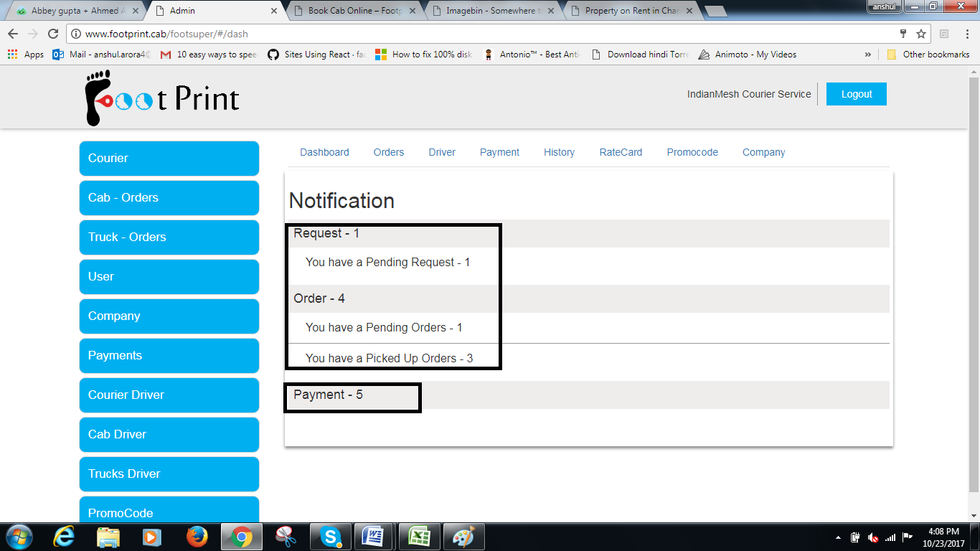
Task: Switch to the Imagebin browser tab
Action: pyautogui.click(x=492, y=11)
